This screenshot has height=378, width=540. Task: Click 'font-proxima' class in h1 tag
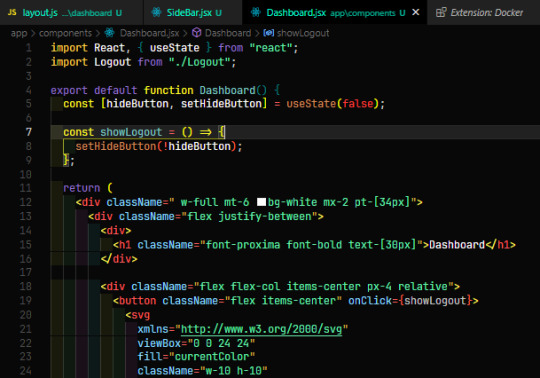coord(243,245)
